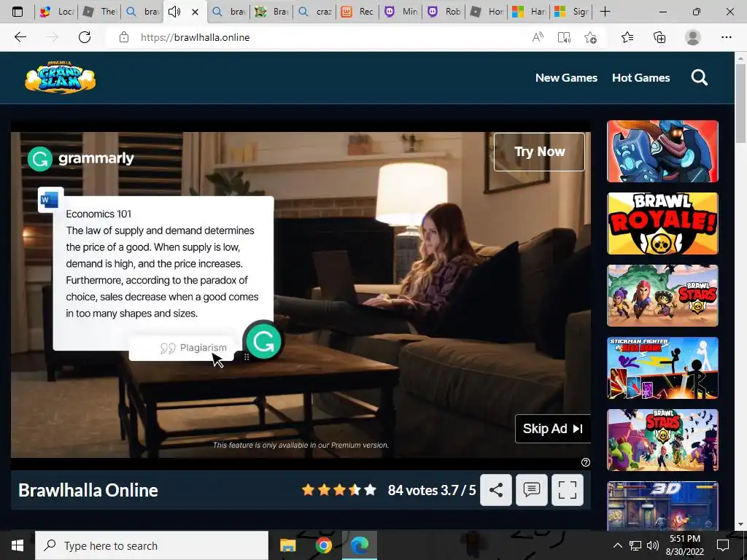Image resolution: width=747 pixels, height=560 pixels.
Task: Open the desert Brawl Stars thumbnail
Action: pyautogui.click(x=662, y=296)
